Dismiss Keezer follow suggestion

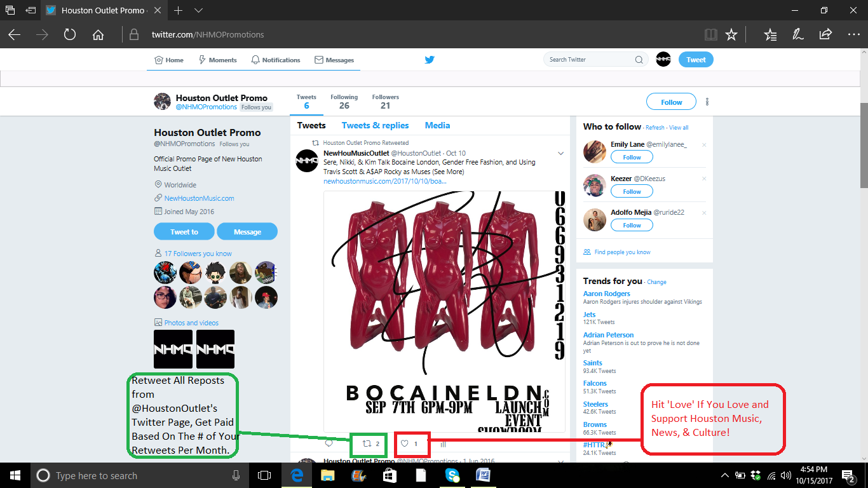(x=703, y=179)
